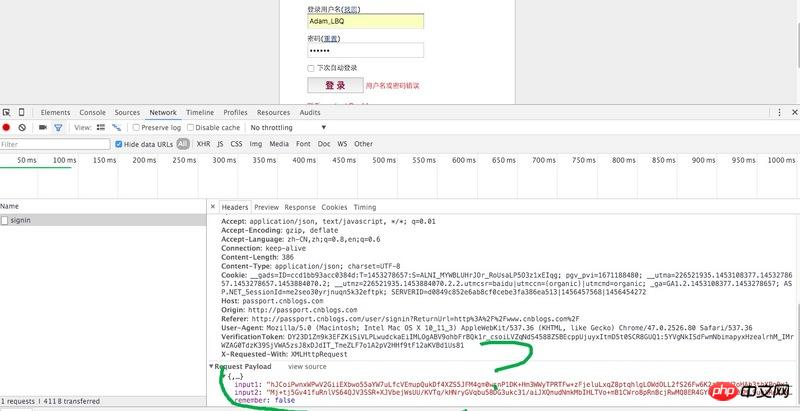Toggle the capture screenshots camera icon
Image resolution: width=800 pixels, height=411 pixels.
tap(43, 127)
